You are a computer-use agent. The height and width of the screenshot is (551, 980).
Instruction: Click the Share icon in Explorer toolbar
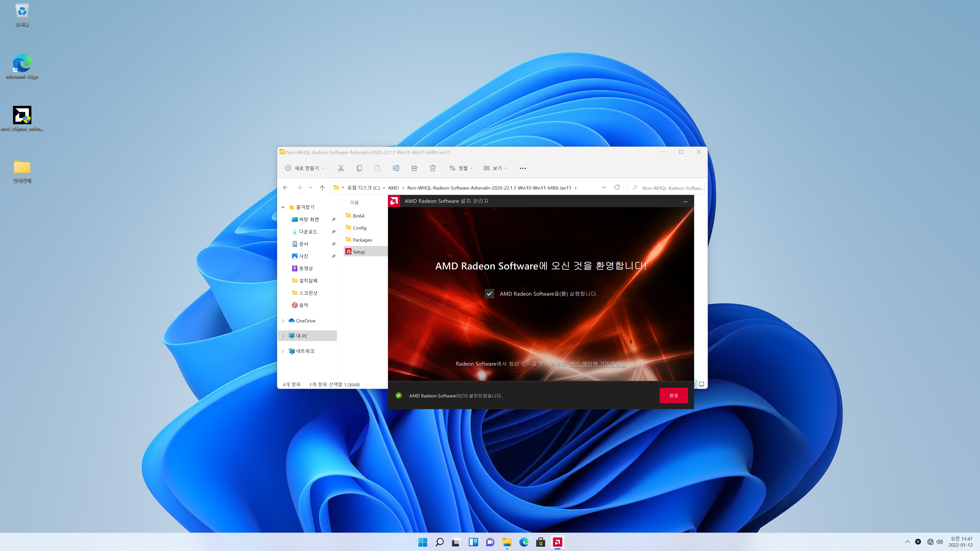pos(414,168)
